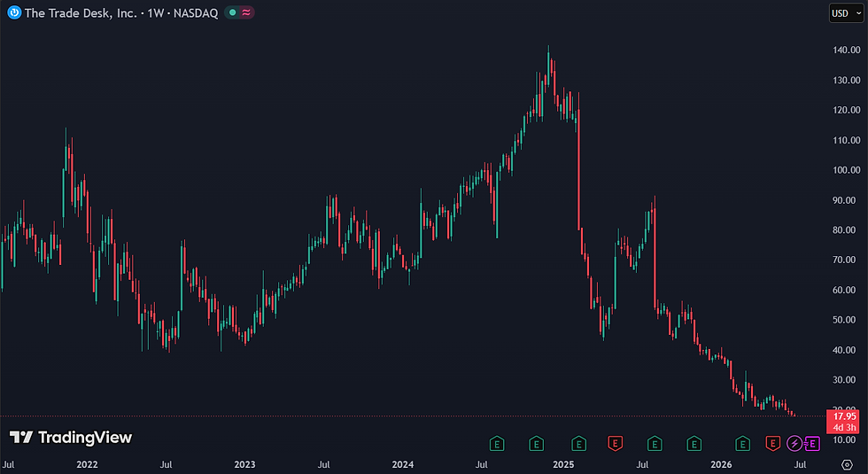Screen dimensions: 868x474
Task: Click the 100.00 price axis label
Action: (847, 170)
